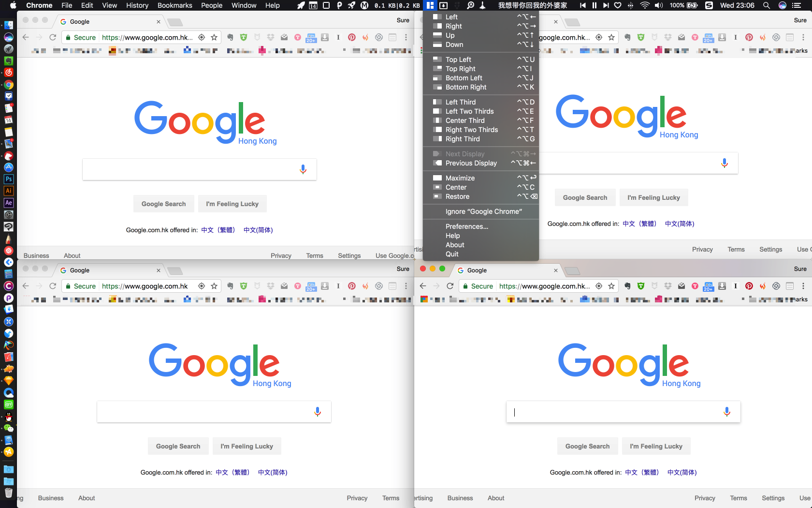Choose 'Center Third' in the Spectacle menu
This screenshot has width=812, height=508.
481,120
